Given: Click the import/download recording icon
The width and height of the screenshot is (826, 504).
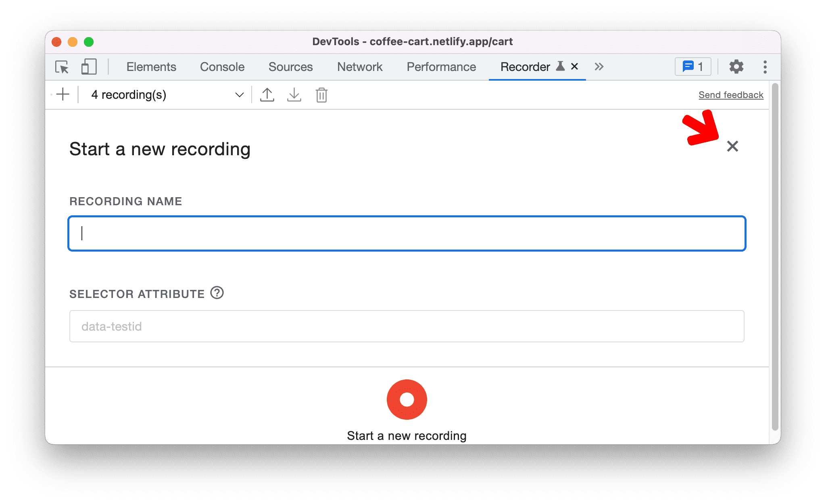Looking at the screenshot, I should (294, 95).
